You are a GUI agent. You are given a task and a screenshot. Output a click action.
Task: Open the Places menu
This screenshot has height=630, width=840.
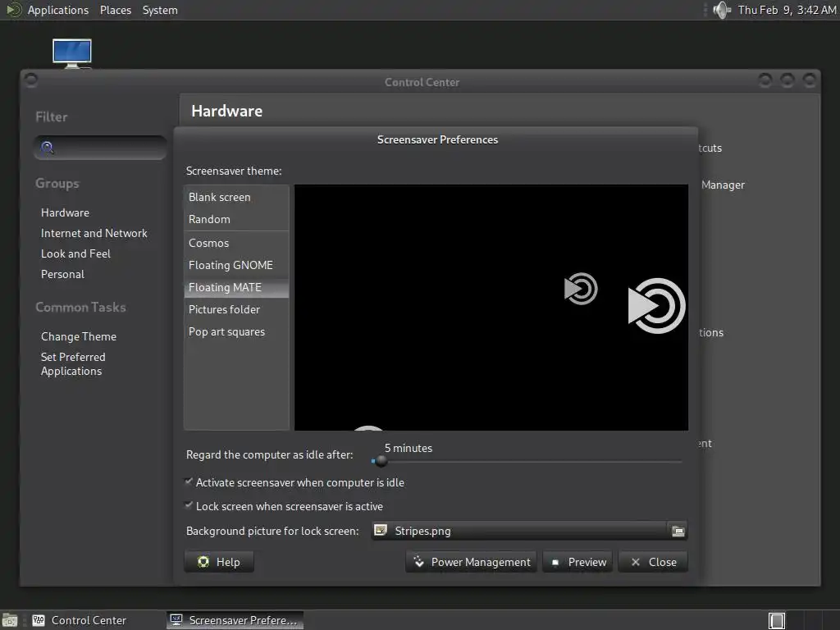pos(116,10)
